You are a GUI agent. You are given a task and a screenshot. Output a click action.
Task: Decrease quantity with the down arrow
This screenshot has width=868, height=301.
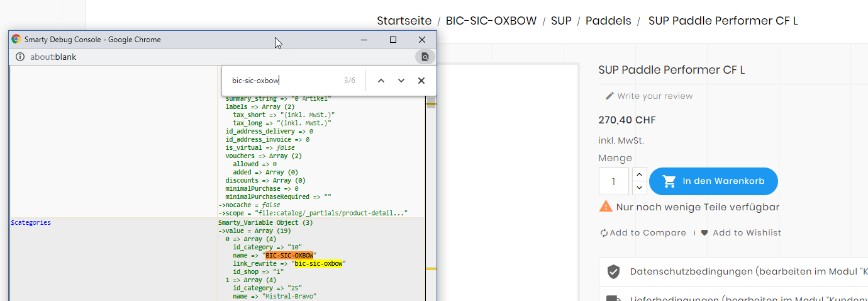point(639,188)
